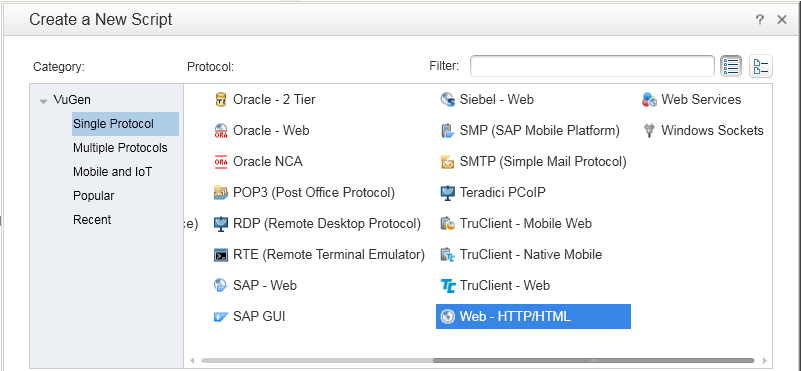801x371 pixels.
Task: Click the scrollbar right arrow
Action: point(765,360)
